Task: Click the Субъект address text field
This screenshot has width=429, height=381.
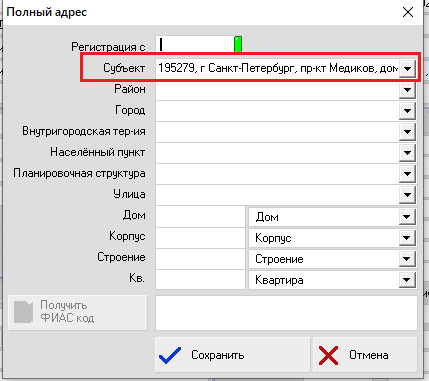Action: (x=277, y=69)
